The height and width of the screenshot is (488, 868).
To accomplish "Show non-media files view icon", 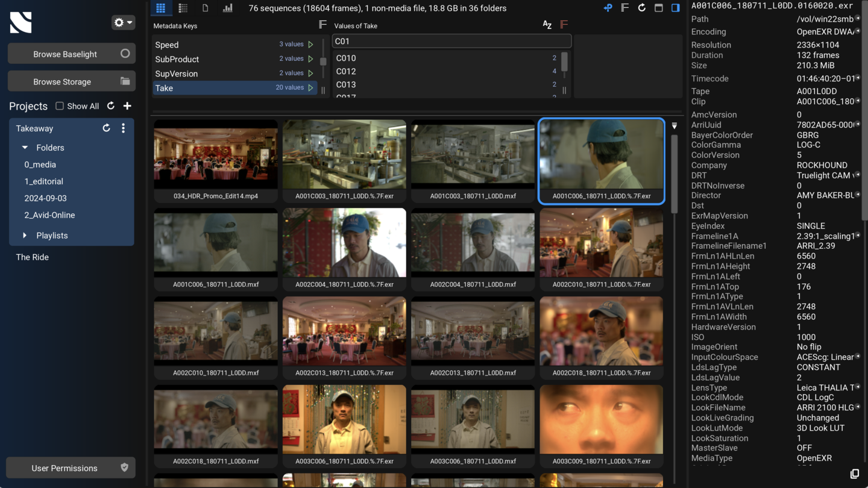I will (206, 8).
